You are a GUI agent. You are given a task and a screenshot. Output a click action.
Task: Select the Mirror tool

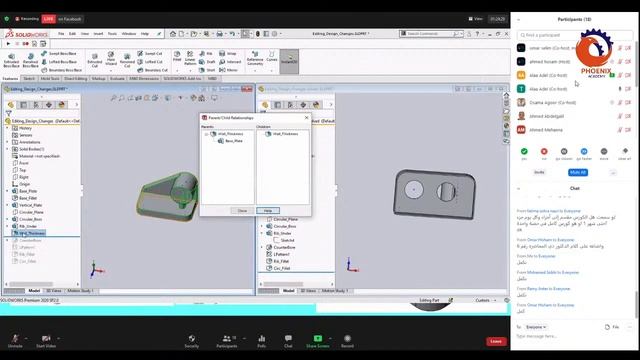229,70
